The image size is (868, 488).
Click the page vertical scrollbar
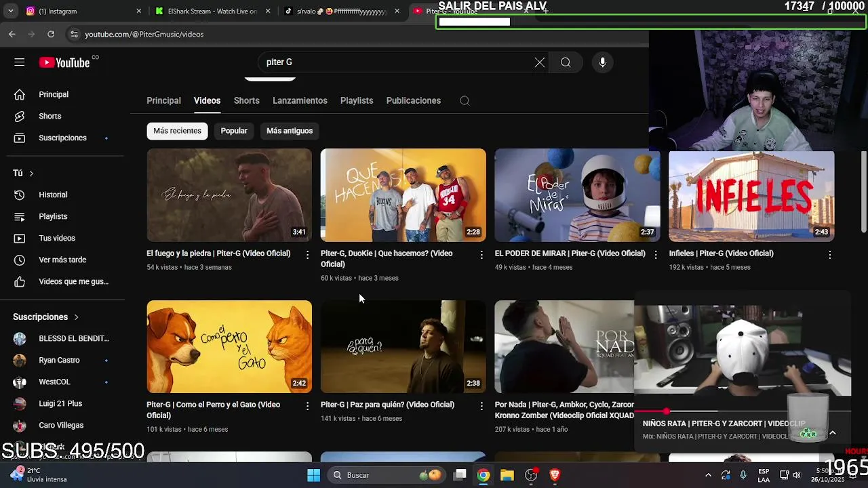(864, 193)
